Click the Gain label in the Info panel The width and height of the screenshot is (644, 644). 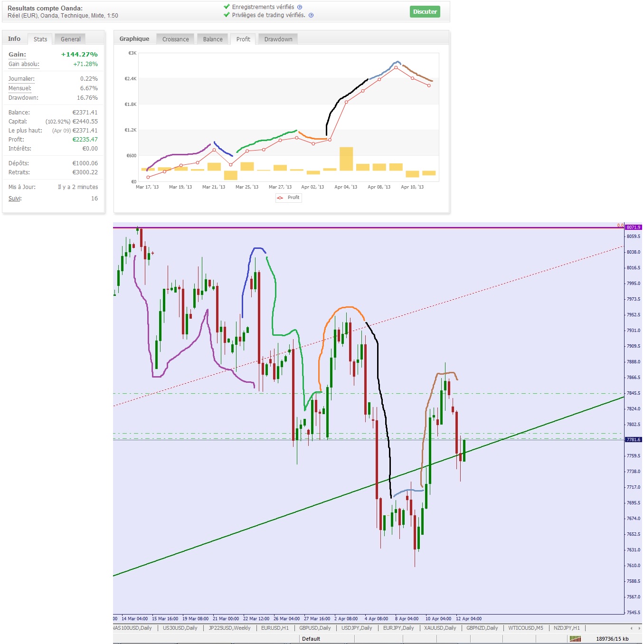tap(17, 55)
